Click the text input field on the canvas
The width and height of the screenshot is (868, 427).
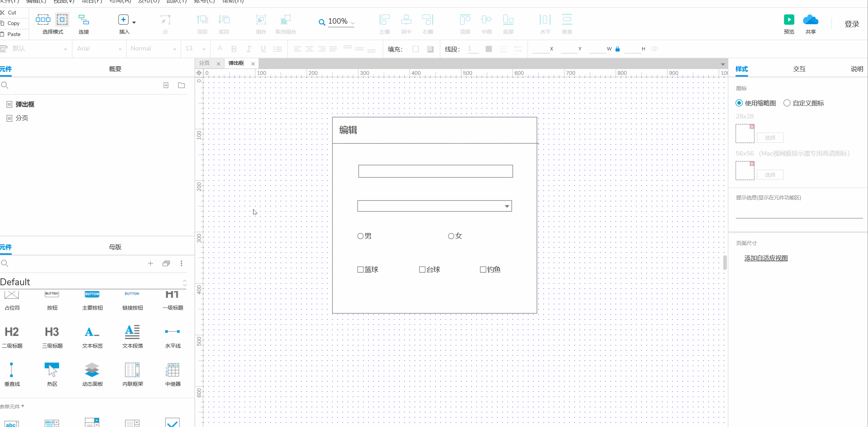pyautogui.click(x=435, y=171)
